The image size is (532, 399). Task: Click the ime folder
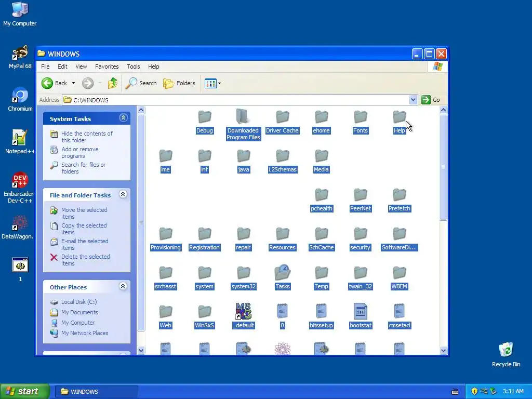[x=166, y=162]
